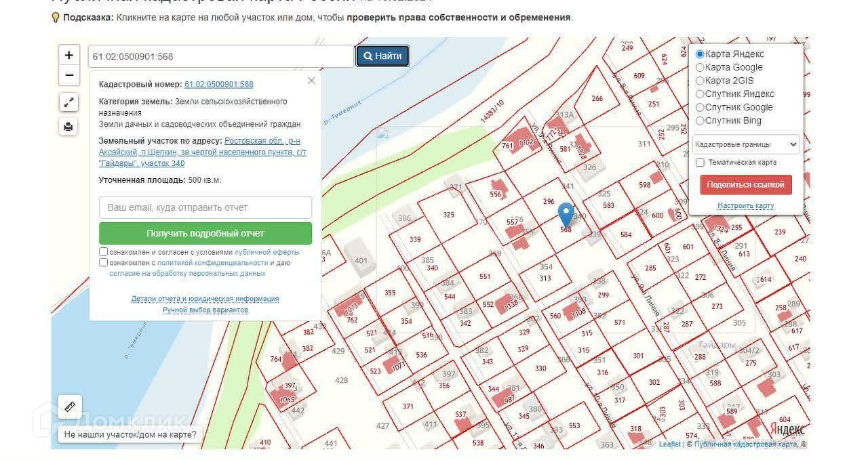Click parcel 273 on the map

tap(717, 306)
